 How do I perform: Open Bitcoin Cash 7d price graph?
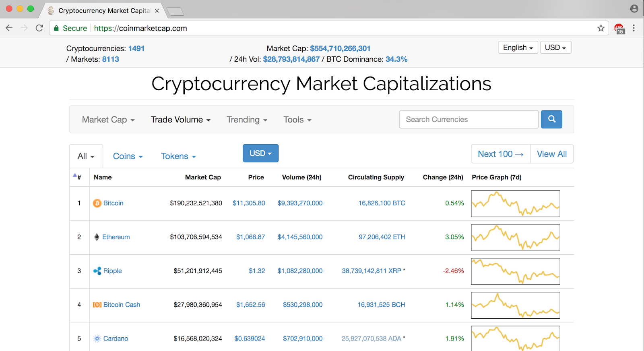coord(516,305)
